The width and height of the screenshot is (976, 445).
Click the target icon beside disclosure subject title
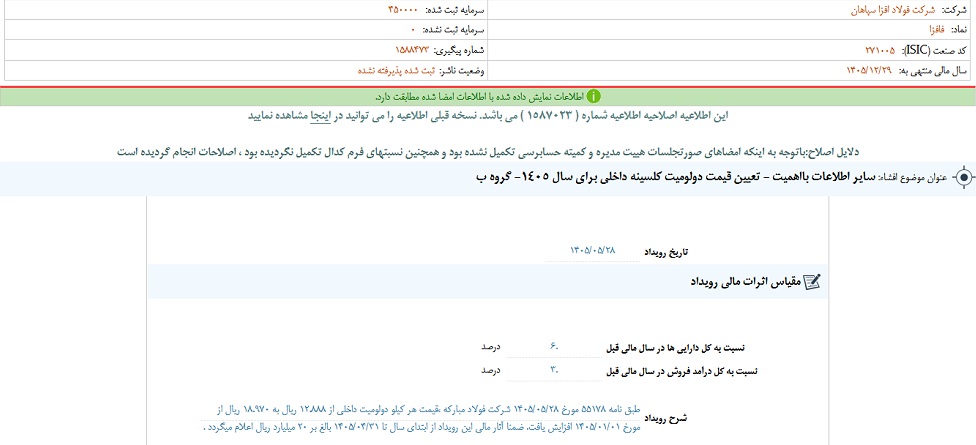962,178
